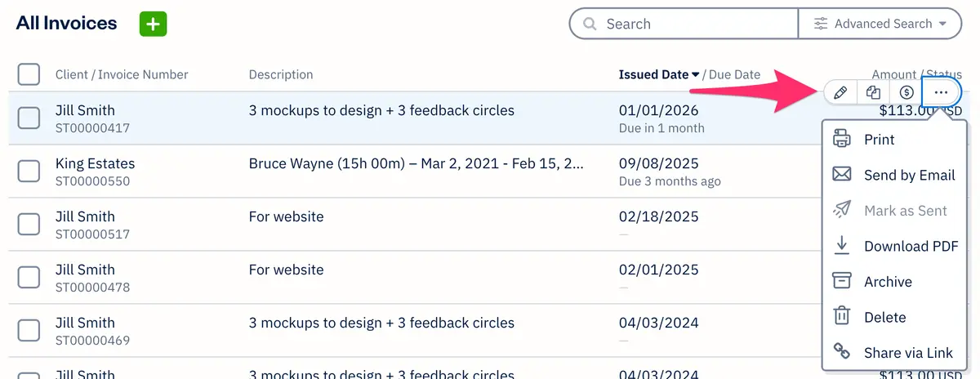Image resolution: width=980 pixels, height=379 pixels.
Task: Click the Due Date column header
Action: pos(734,74)
